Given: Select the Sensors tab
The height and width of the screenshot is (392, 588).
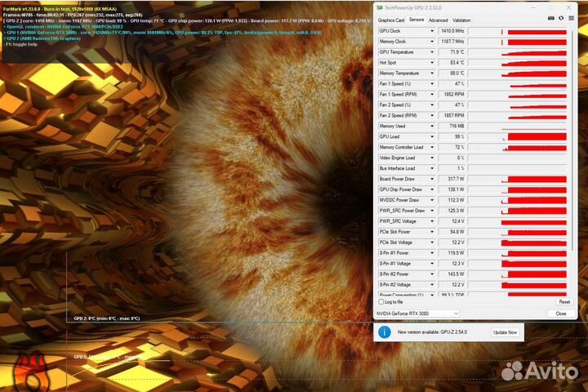Looking at the screenshot, I should [416, 20].
